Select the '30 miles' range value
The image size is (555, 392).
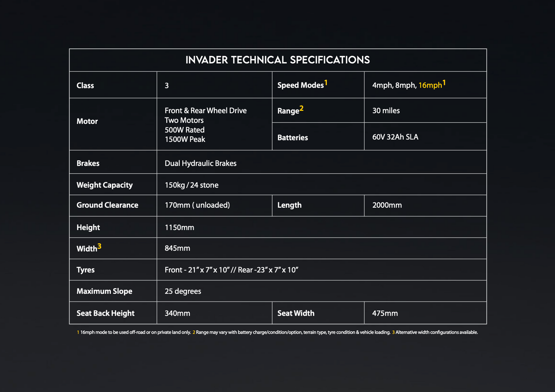pyautogui.click(x=386, y=111)
